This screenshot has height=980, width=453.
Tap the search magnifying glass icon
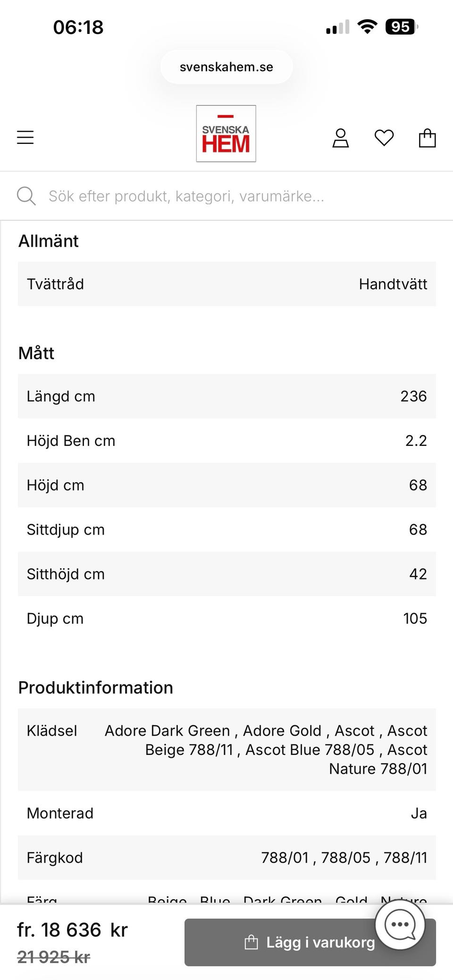pos(26,196)
